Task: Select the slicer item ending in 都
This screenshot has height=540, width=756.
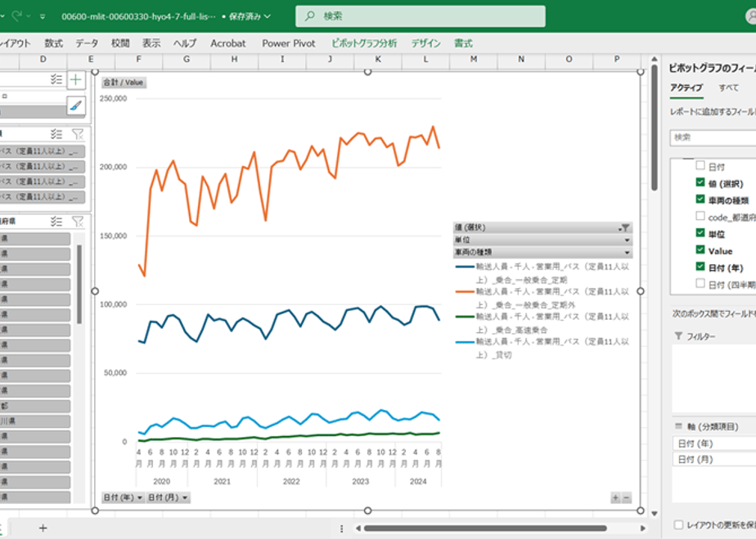Action: (x=34, y=406)
